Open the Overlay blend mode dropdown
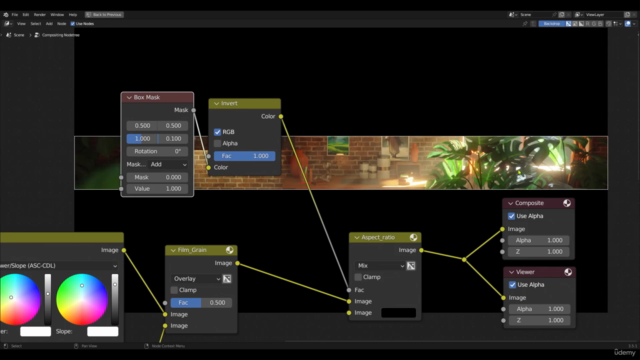 click(196, 279)
